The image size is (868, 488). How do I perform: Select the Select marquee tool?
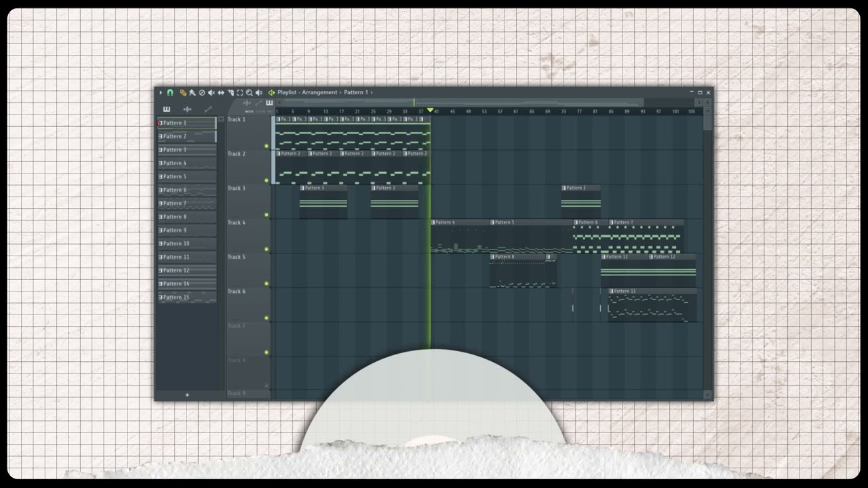[x=240, y=92]
